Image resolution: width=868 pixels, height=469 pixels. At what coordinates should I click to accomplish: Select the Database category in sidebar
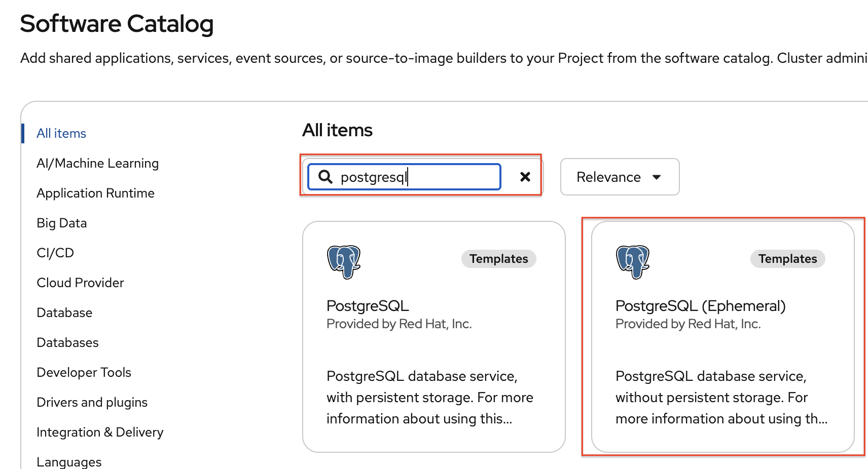click(64, 312)
